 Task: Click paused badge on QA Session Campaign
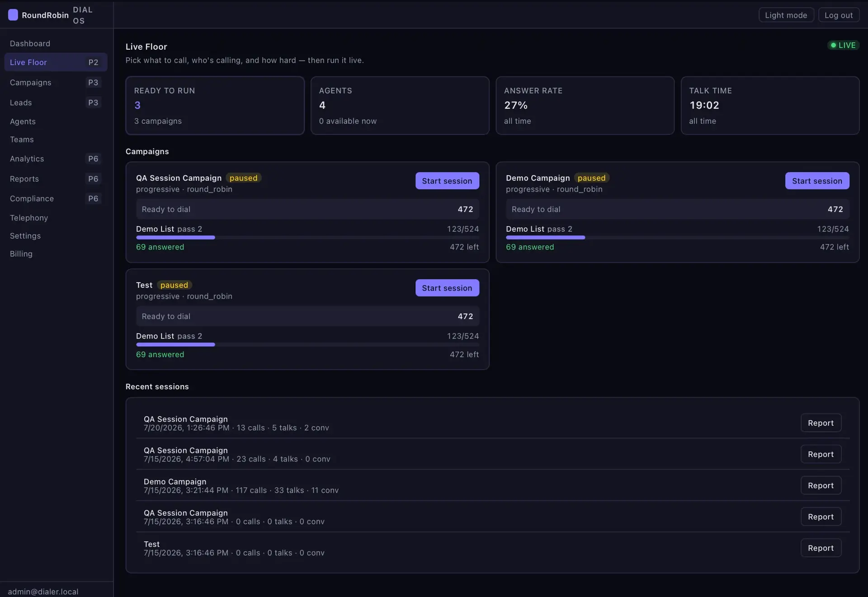coord(243,178)
